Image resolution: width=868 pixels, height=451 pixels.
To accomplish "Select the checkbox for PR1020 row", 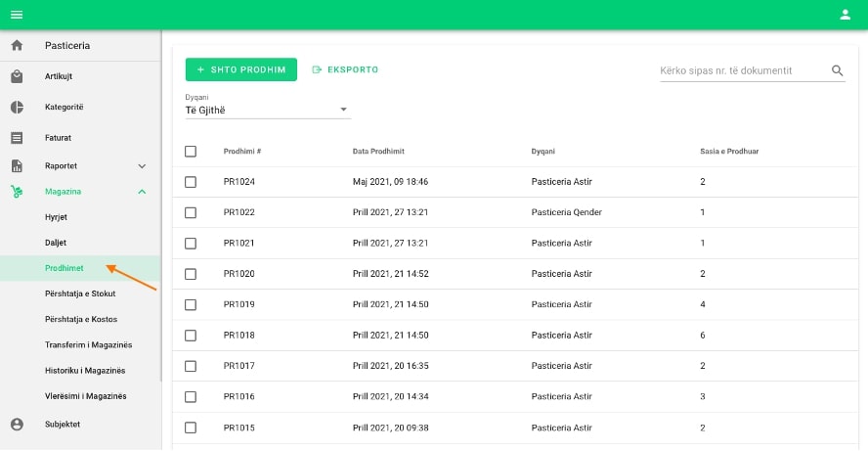I will (x=191, y=274).
